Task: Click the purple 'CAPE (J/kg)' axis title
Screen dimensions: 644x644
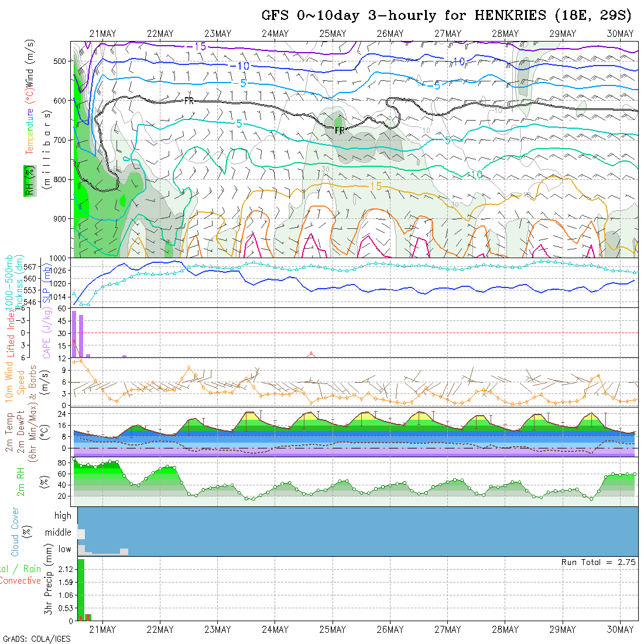Action: [47, 333]
